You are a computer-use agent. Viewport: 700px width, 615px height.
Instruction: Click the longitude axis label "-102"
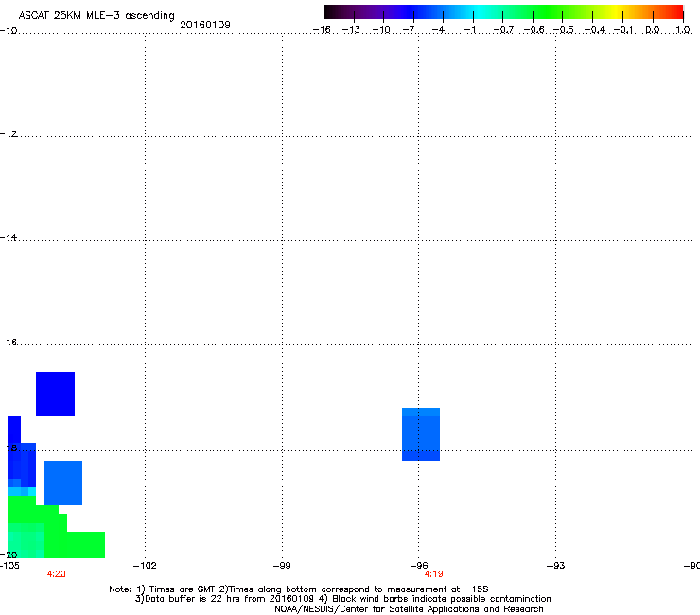tap(145, 566)
